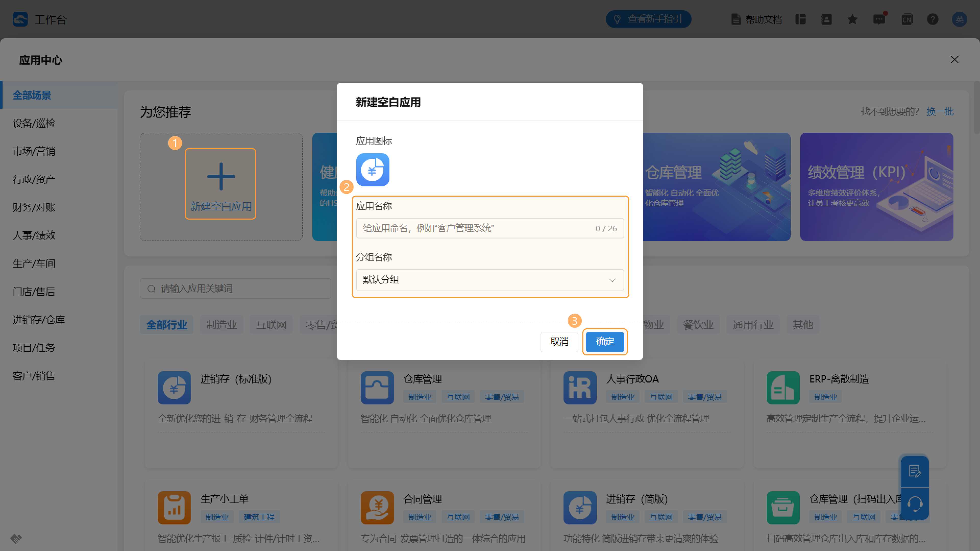Click 生产小工单 app icon

174,508
